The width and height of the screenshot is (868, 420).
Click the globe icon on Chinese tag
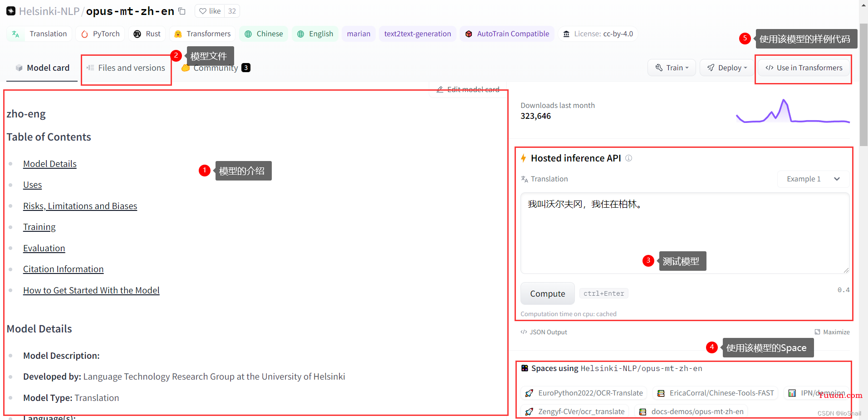pyautogui.click(x=248, y=34)
